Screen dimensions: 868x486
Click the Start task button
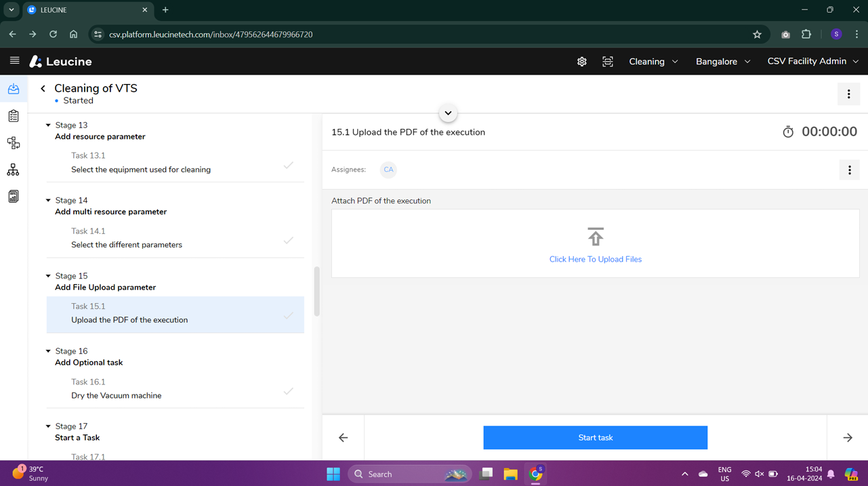(595, 438)
